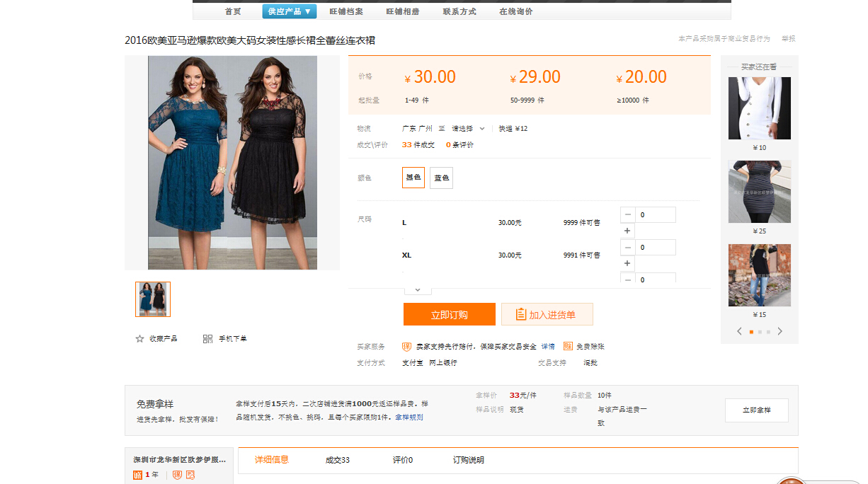Switch to the 成交33 tab
Image resolution: width=868 pixels, height=484 pixels.
(337, 460)
